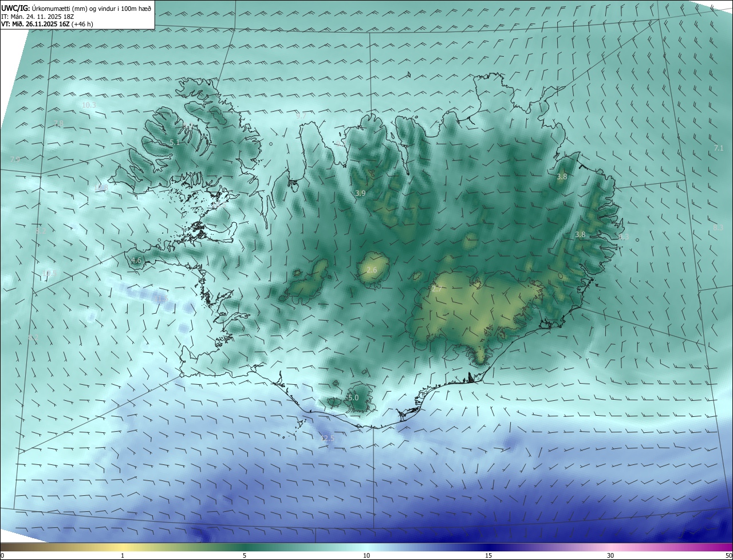Click the 10.3 value on the map
733x560 pixels.
coord(89,105)
